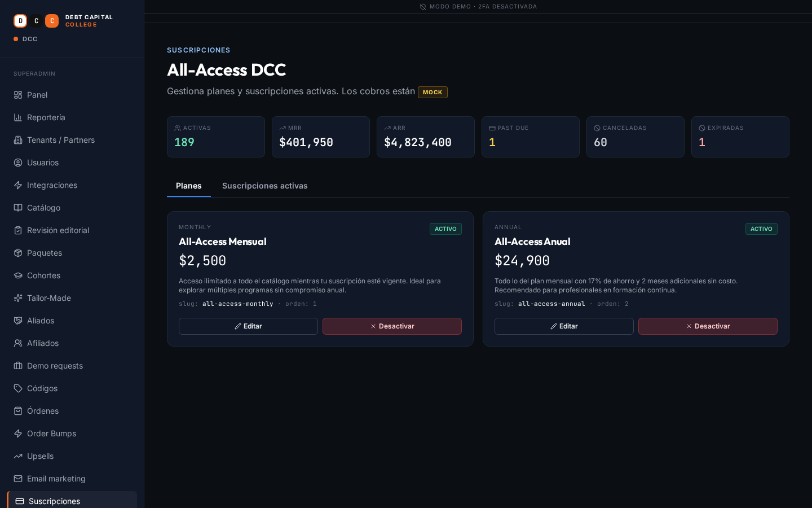The image size is (812, 508).
Task: Click the Revisión editorial clipboard icon
Action: tap(18, 230)
